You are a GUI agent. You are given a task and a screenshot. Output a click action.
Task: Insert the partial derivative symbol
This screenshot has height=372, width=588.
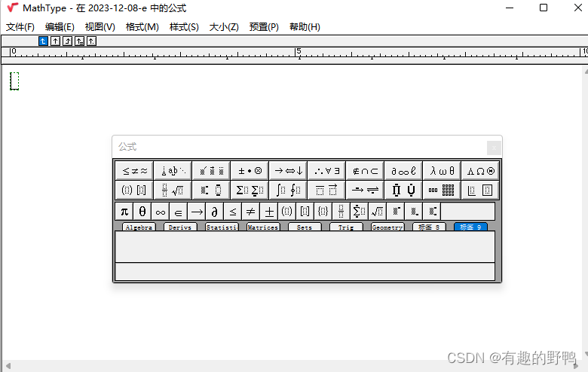(x=215, y=212)
